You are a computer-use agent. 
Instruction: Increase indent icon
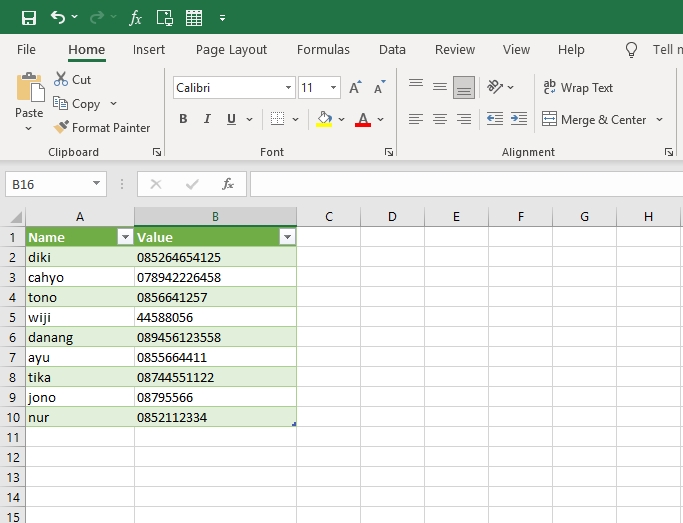[519, 119]
